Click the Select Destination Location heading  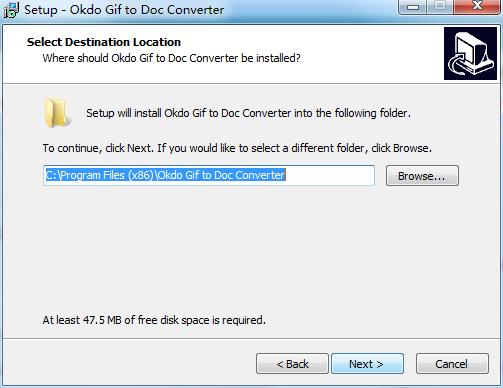104,42
